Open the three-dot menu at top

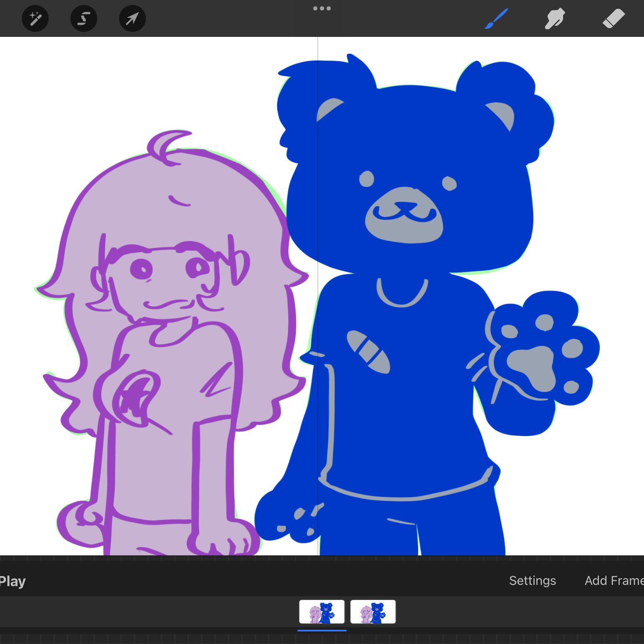pyautogui.click(x=322, y=8)
